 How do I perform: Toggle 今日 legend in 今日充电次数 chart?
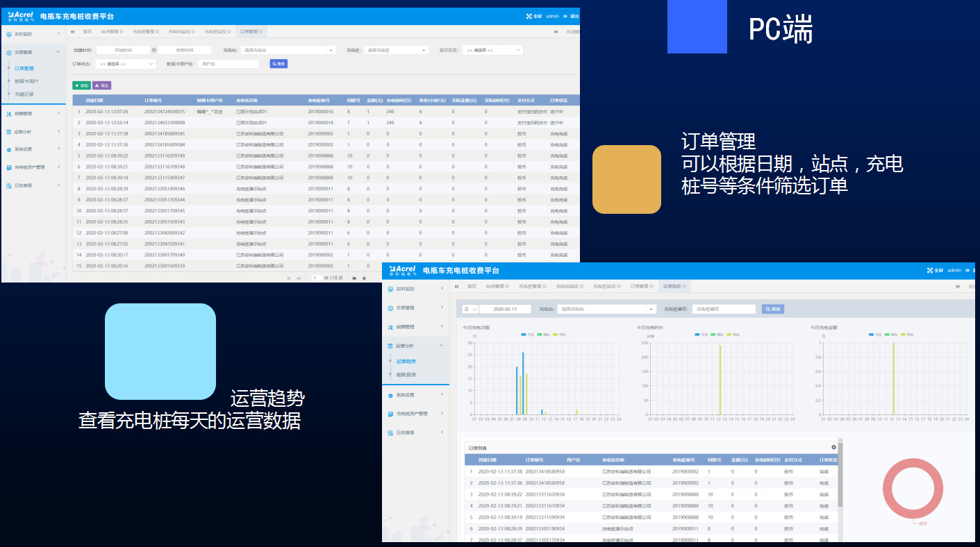pyautogui.click(x=527, y=335)
